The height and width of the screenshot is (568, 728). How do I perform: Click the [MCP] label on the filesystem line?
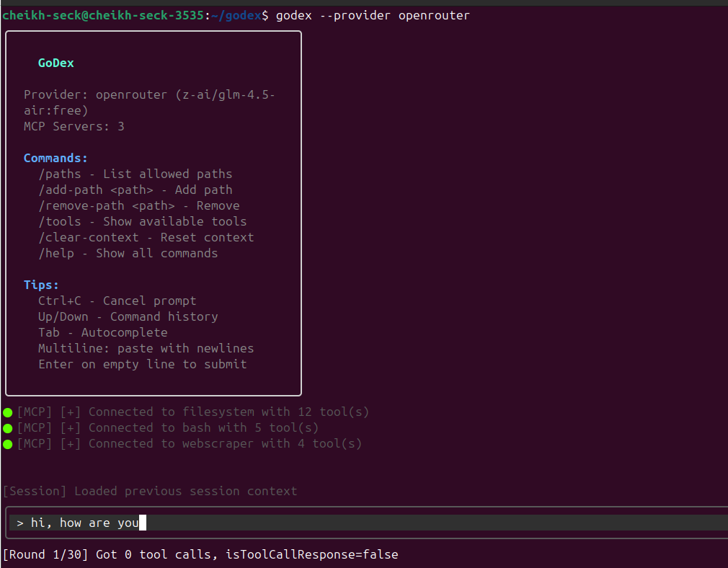pyautogui.click(x=35, y=412)
